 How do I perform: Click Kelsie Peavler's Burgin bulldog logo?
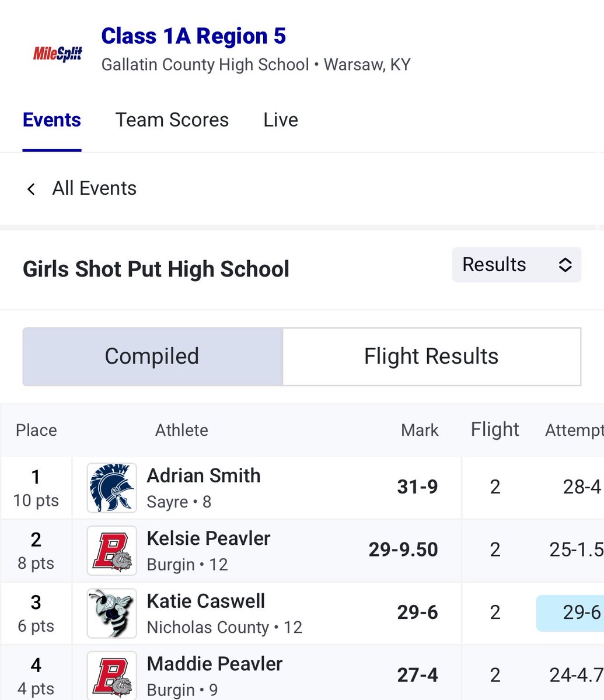click(112, 551)
